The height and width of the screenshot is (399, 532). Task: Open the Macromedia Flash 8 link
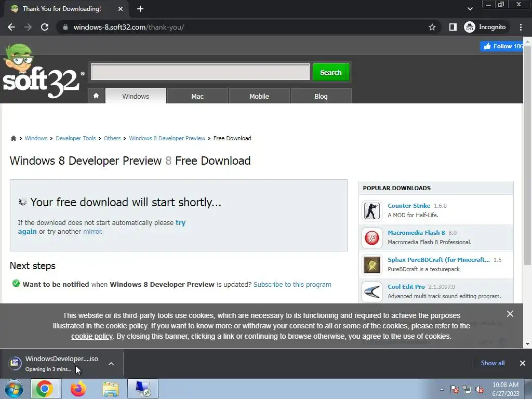pos(416,233)
